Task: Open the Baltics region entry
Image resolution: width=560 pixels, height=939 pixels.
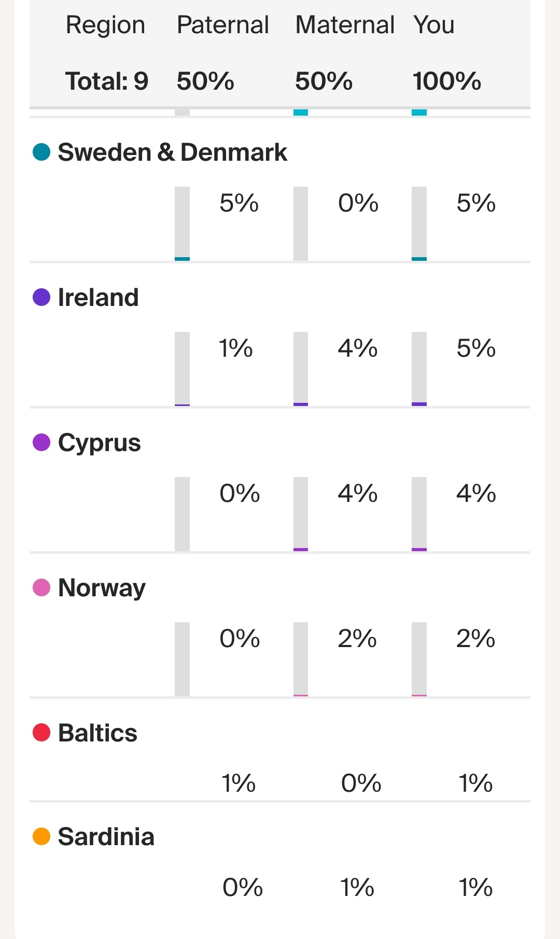Action: [x=97, y=733]
